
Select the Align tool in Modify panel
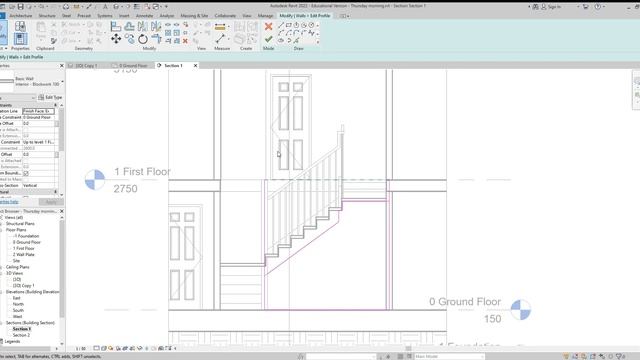(116, 27)
